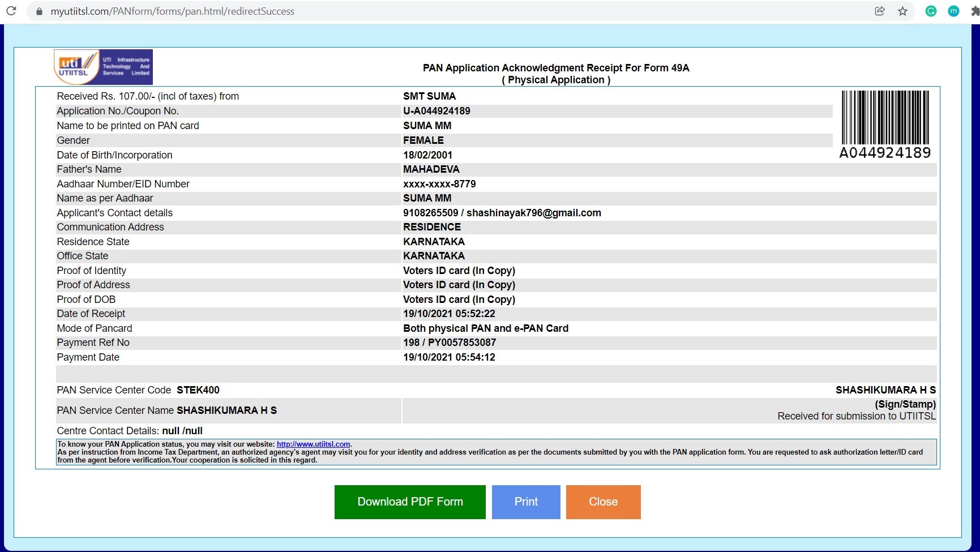The image size is (980, 552).
Task: Click the Download PDF Form button
Action: (x=410, y=502)
